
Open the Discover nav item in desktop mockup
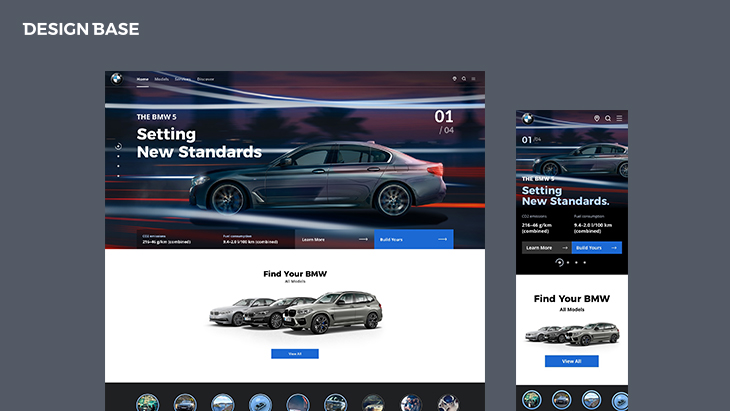tap(205, 79)
